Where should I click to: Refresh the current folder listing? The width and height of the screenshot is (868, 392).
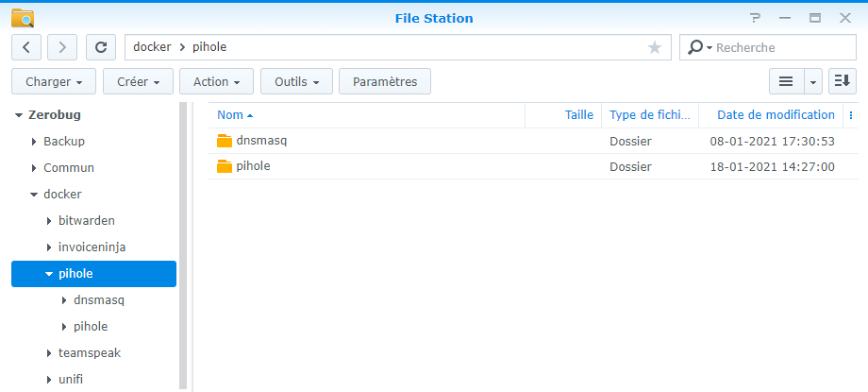click(x=101, y=47)
